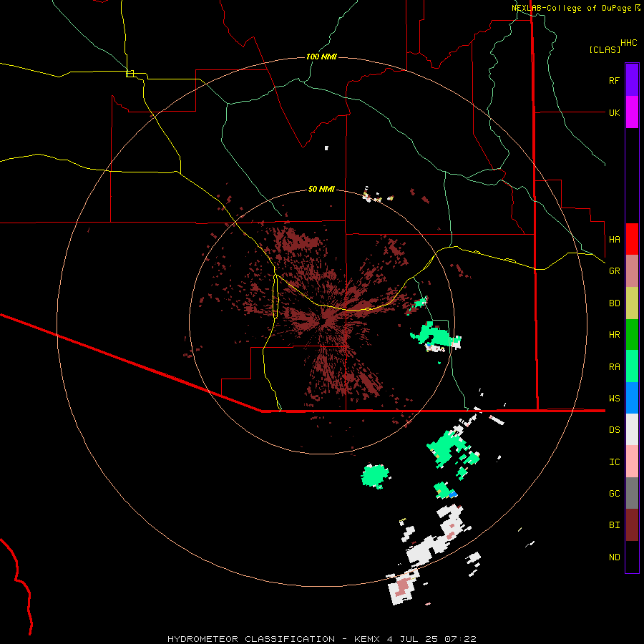Click the BI brown legend swatch
Viewport: 644px width, 644px height.
coord(632,525)
